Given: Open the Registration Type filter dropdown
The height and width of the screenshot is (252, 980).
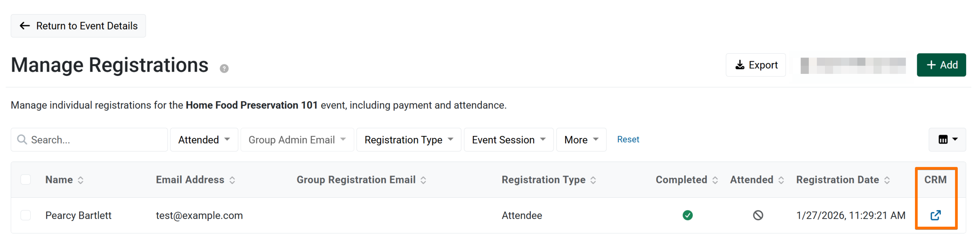Looking at the screenshot, I should tap(408, 140).
